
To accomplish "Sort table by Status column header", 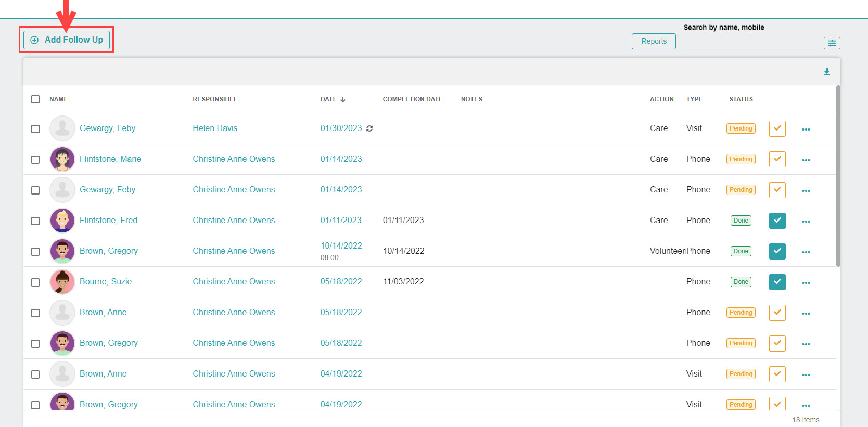I will point(741,99).
